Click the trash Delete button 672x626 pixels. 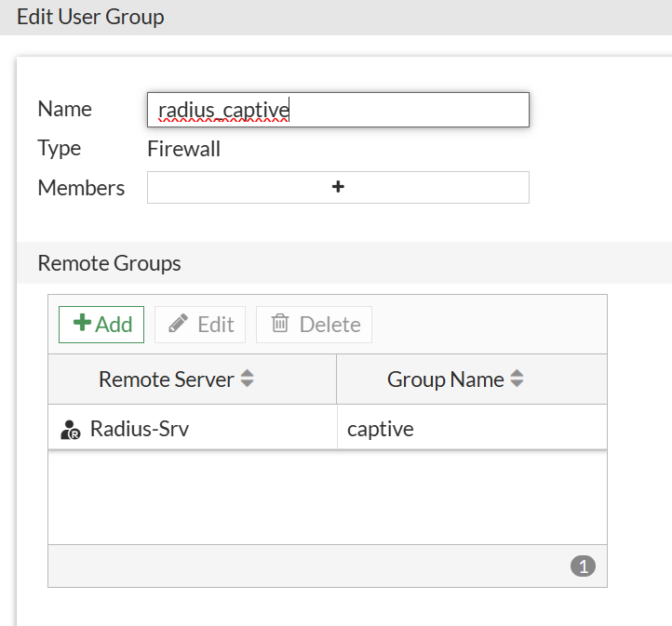315,325
